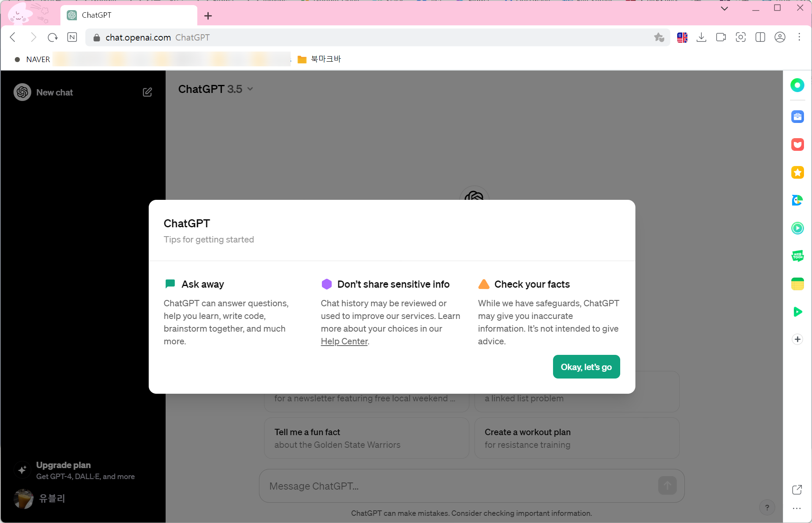Click the translate flag icon in toolbar

pyautogui.click(x=682, y=38)
